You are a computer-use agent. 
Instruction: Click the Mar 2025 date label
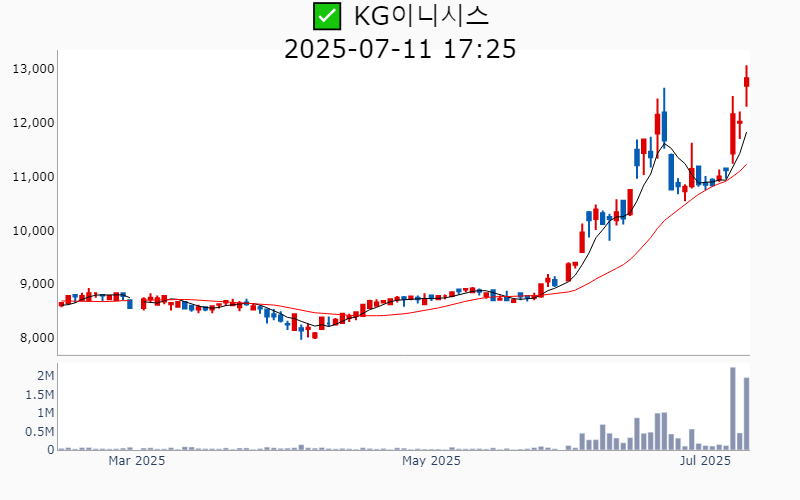[137, 461]
